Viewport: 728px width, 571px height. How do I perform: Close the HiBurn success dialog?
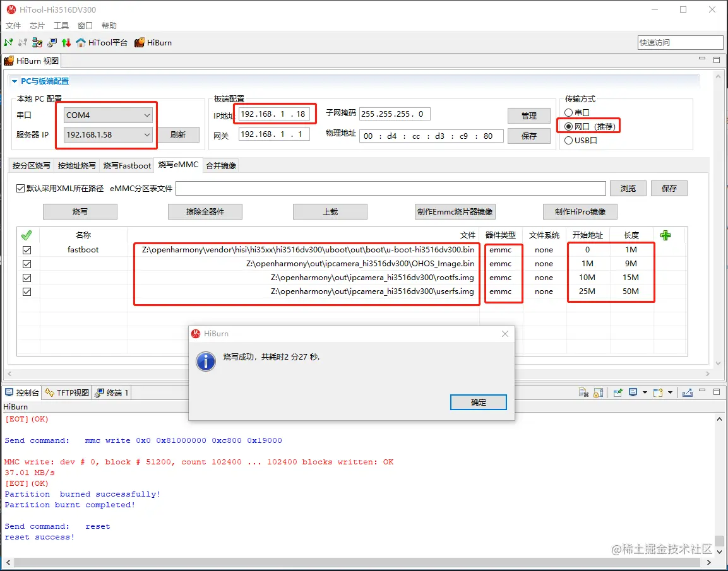[505, 334]
